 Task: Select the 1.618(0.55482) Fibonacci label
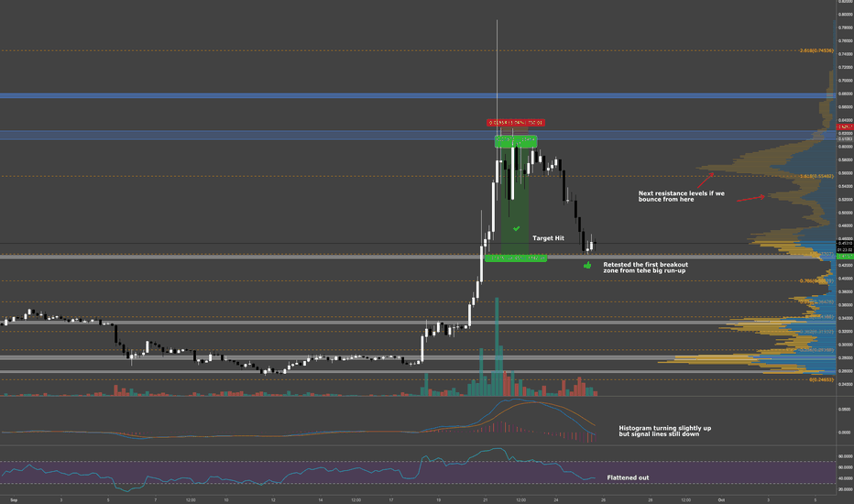[816, 176]
